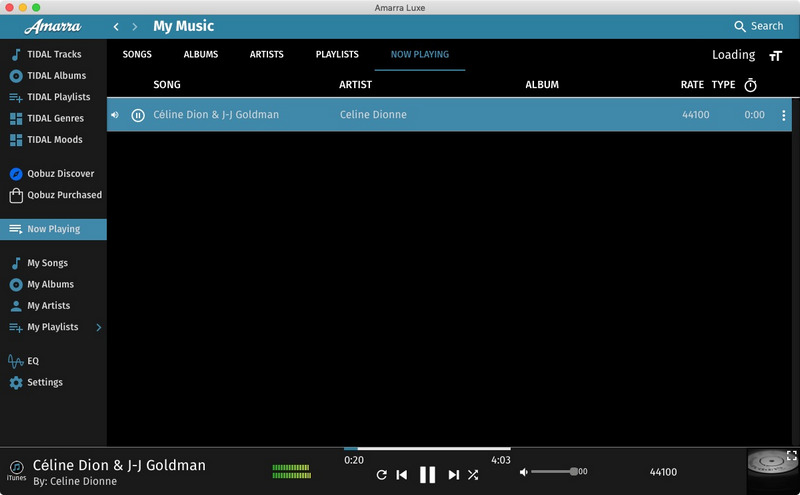This screenshot has height=495, width=800.
Task: Switch to the ALBUMS tab
Action: [x=201, y=54]
